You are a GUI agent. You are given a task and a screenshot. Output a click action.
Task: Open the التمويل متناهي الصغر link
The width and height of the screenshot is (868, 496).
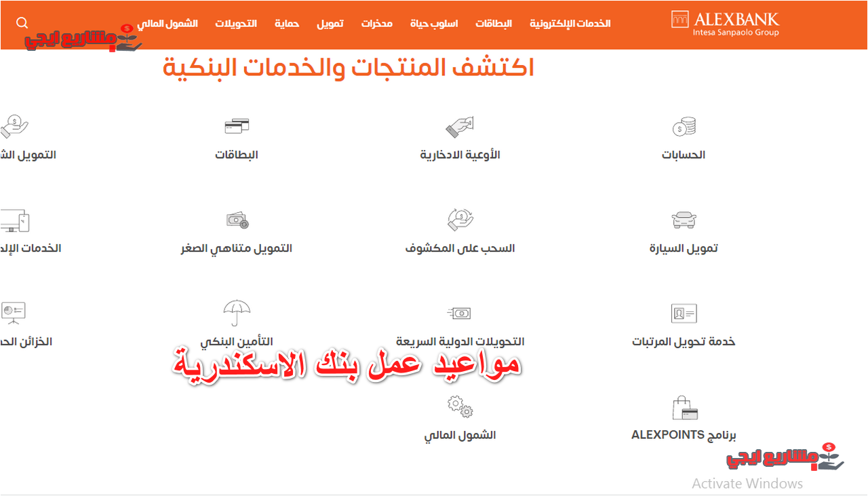[237, 248]
